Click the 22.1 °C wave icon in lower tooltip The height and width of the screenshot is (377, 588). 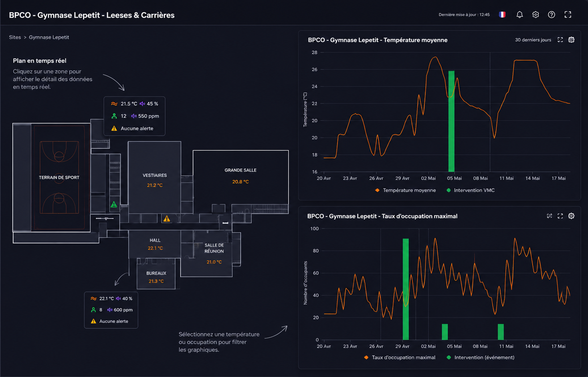[93, 298]
